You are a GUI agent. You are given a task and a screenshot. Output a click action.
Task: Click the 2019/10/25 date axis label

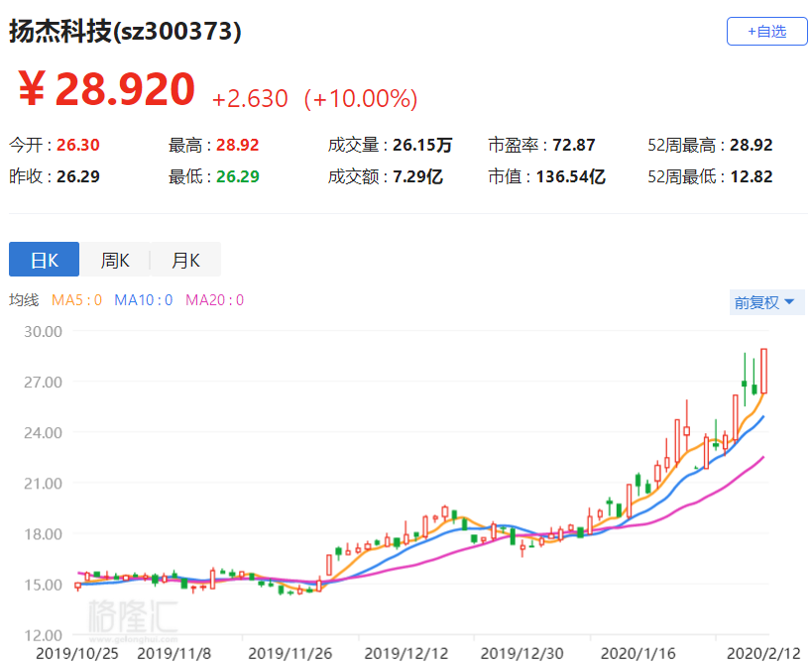(x=76, y=653)
